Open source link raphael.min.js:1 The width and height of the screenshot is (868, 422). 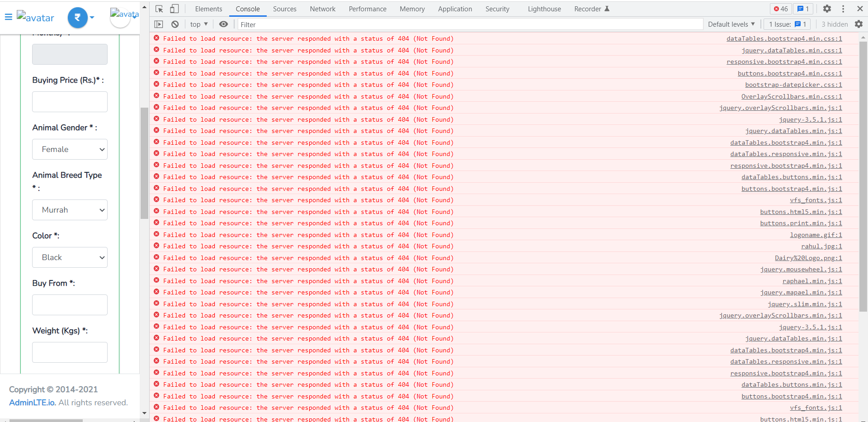tap(812, 281)
